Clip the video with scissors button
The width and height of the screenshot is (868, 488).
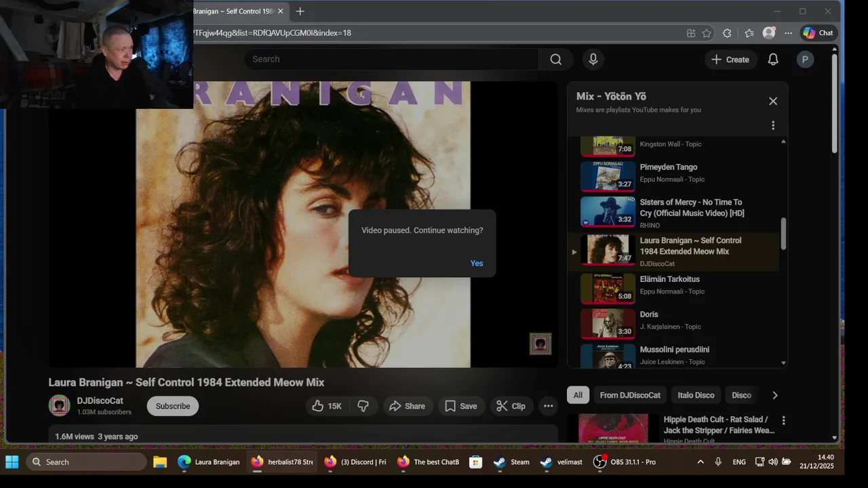(x=511, y=406)
